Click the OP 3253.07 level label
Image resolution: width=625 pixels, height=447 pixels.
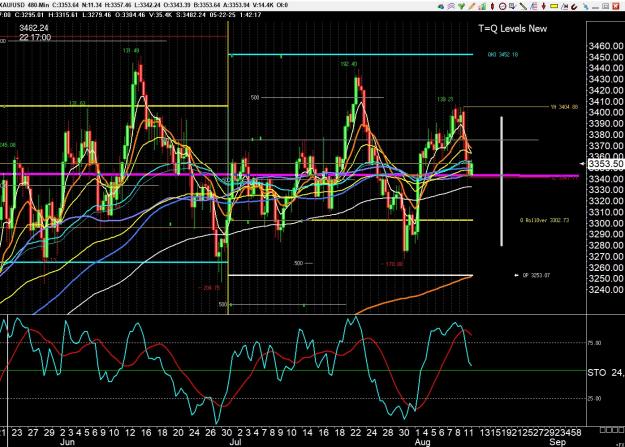(x=536, y=275)
